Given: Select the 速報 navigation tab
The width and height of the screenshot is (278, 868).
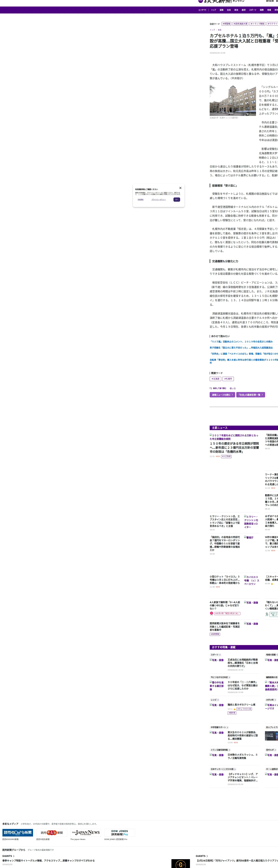Looking at the screenshot, I should pyautogui.click(x=221, y=10).
